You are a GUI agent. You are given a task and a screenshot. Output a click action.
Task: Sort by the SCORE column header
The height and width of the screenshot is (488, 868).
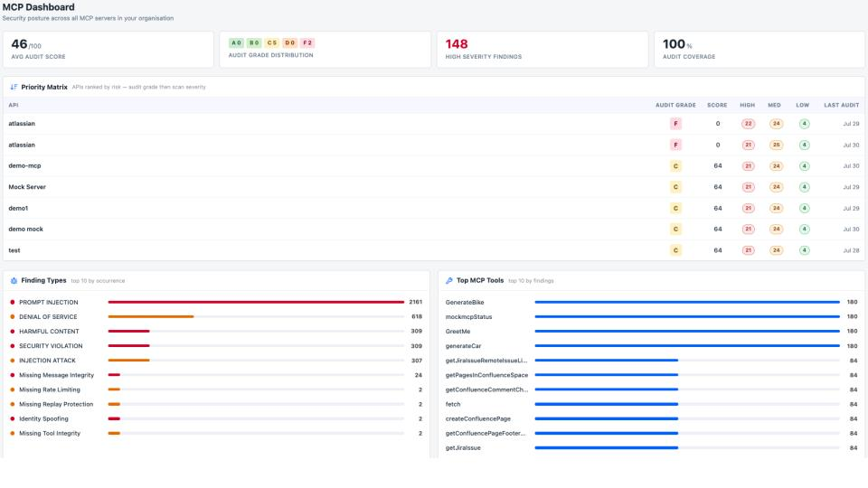pos(717,105)
